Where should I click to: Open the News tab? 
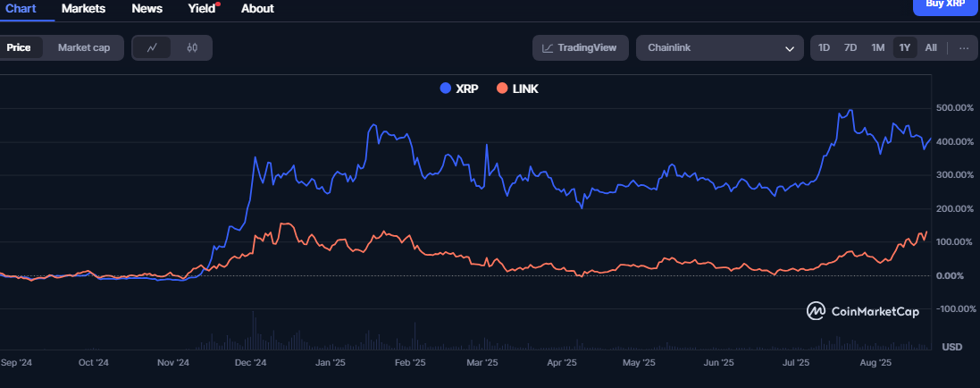click(147, 9)
